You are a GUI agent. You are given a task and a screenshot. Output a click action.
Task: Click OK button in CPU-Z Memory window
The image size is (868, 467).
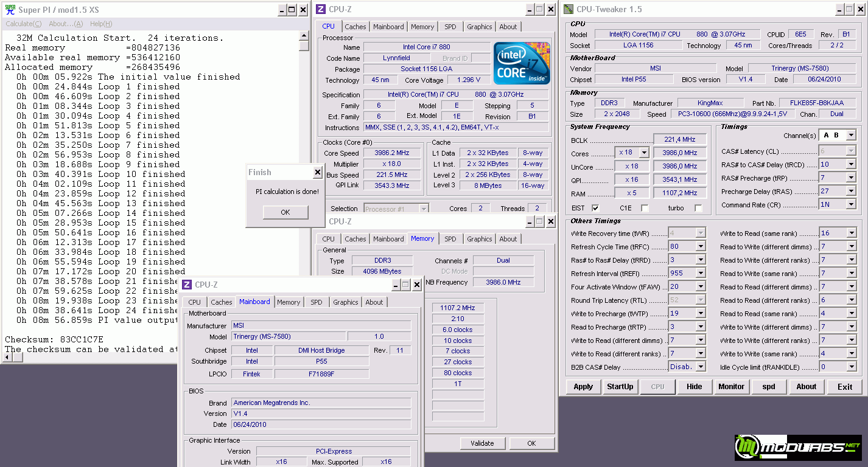[x=531, y=443]
